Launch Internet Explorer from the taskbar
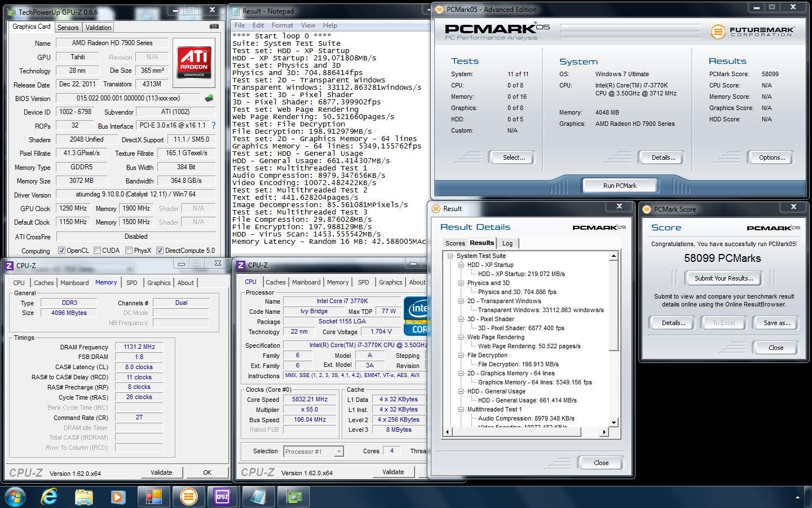The image size is (812, 508). point(50,497)
